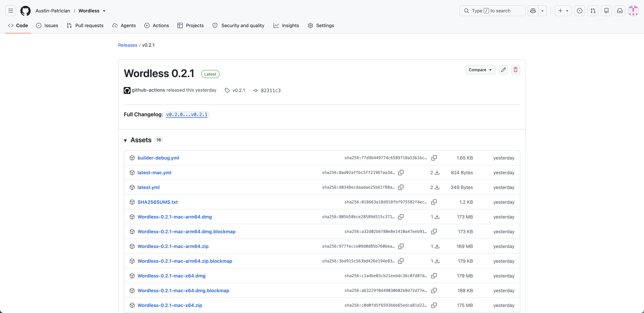Open the create new plus menu
The image size is (644, 313).
point(563,11)
